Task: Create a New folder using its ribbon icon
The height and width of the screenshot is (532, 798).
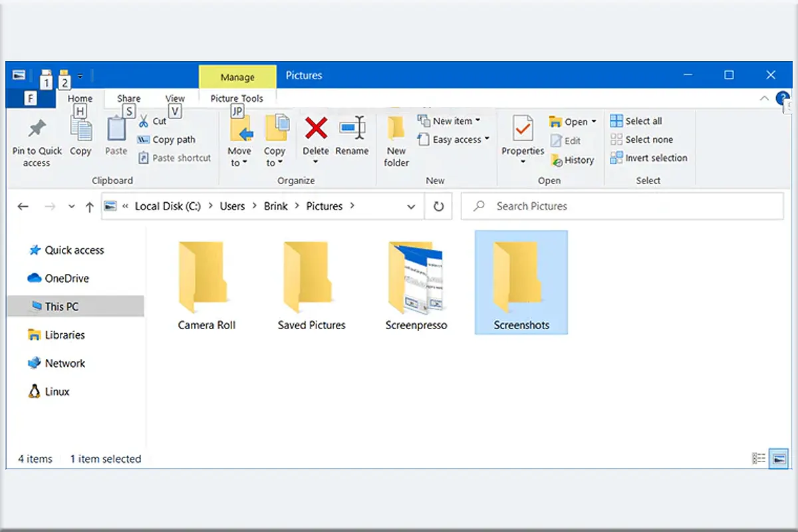Action: 396,138
